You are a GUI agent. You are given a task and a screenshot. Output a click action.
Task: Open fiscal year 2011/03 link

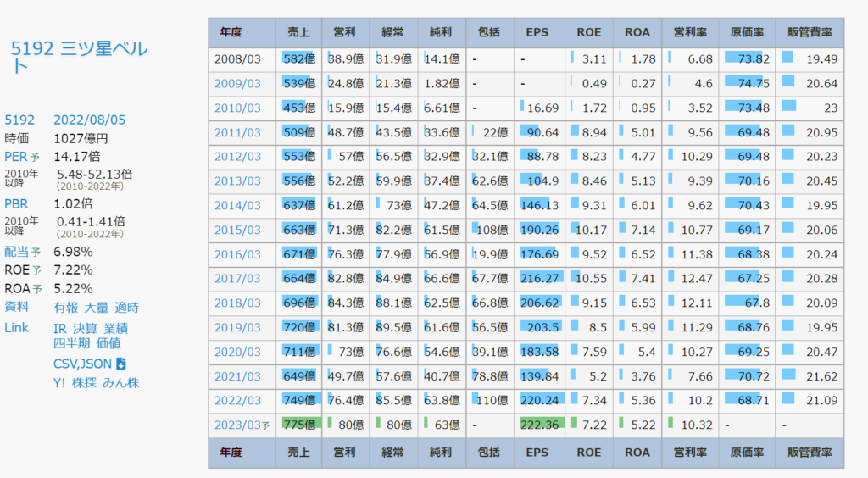(237, 132)
